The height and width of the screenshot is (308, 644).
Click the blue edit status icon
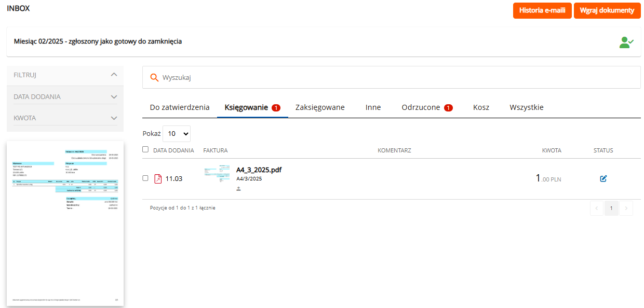(x=603, y=178)
